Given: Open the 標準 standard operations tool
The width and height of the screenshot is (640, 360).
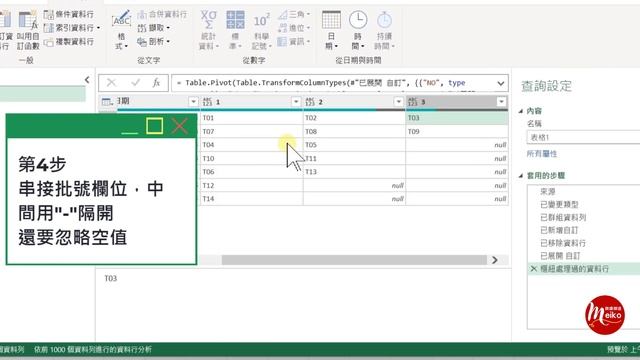Looking at the screenshot, I should [x=235, y=31].
